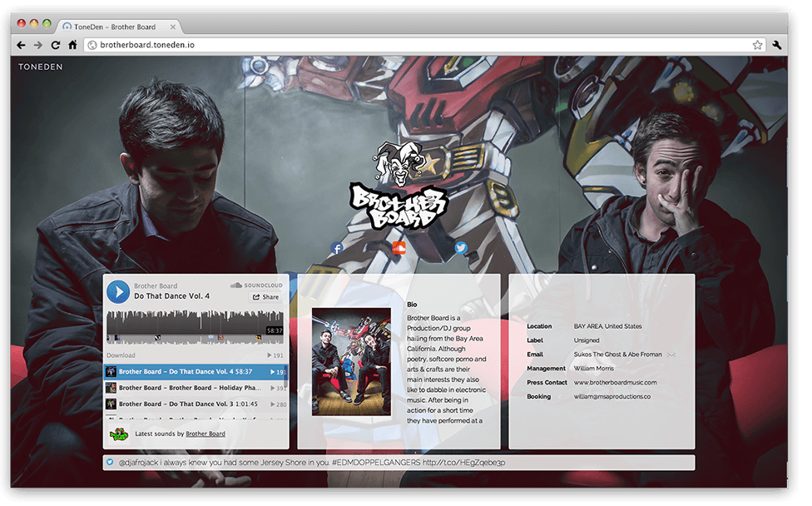Image resolution: width=812 pixels, height=506 pixels.
Task: Click the SoundCloud logo in player
Action: pyautogui.click(x=256, y=285)
